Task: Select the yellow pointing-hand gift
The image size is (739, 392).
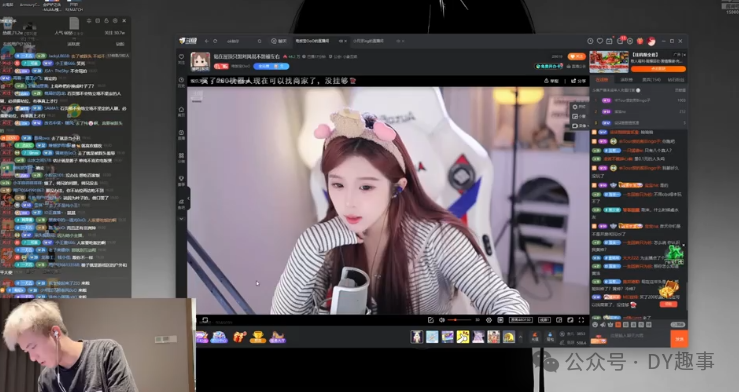Action: (x=463, y=337)
